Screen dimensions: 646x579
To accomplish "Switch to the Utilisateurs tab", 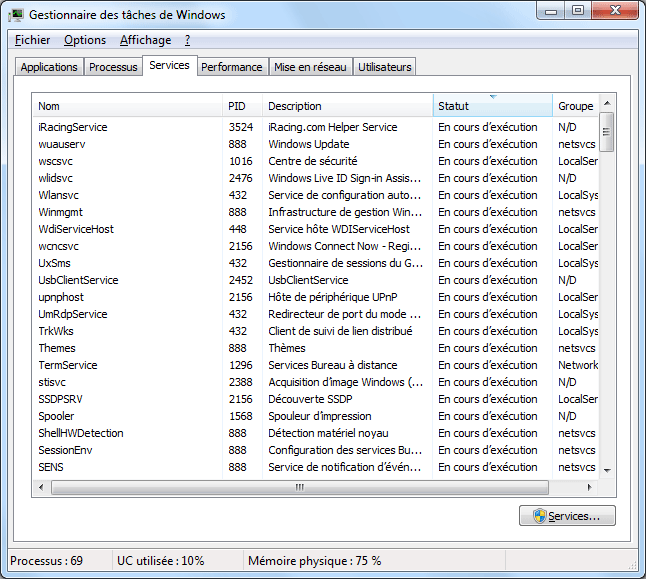I will pyautogui.click(x=384, y=67).
